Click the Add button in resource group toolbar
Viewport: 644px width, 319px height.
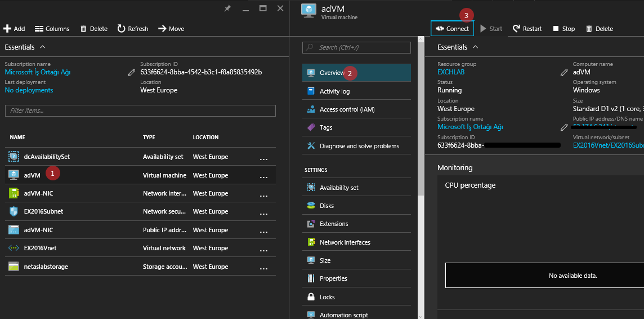click(14, 29)
